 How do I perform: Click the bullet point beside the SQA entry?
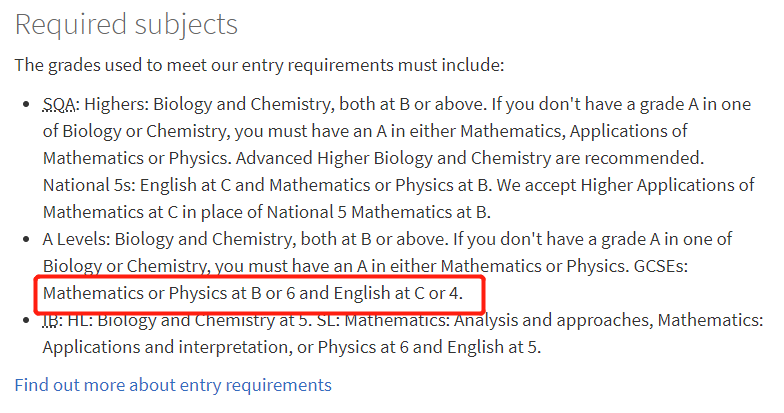click(x=26, y=104)
